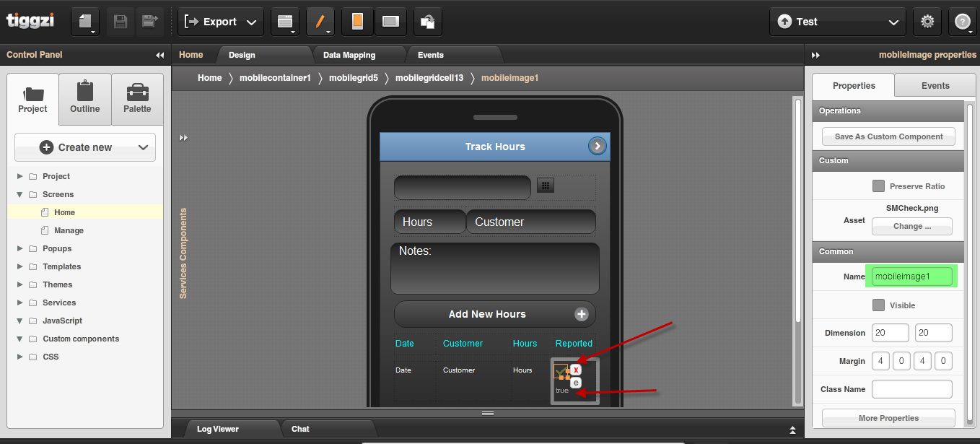Click the calendar grid icon in phone

546,186
